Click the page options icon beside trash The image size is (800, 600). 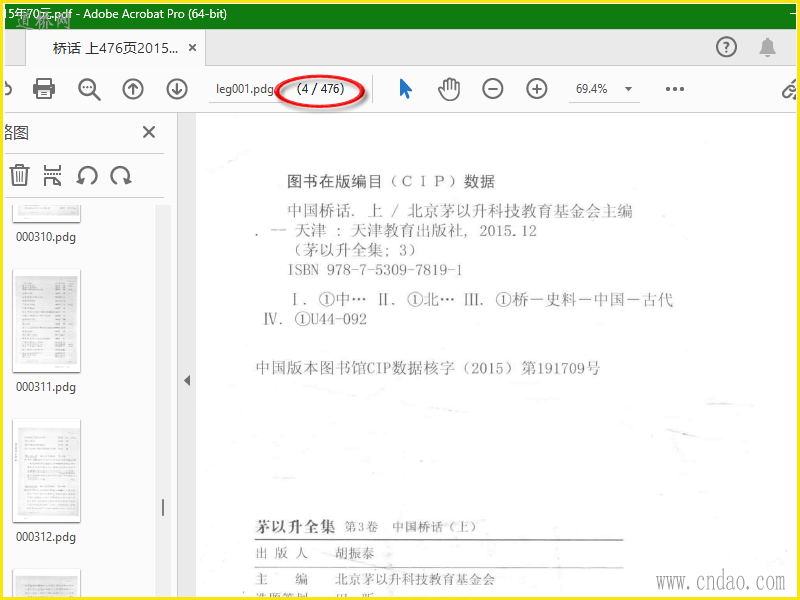pyautogui.click(x=53, y=175)
